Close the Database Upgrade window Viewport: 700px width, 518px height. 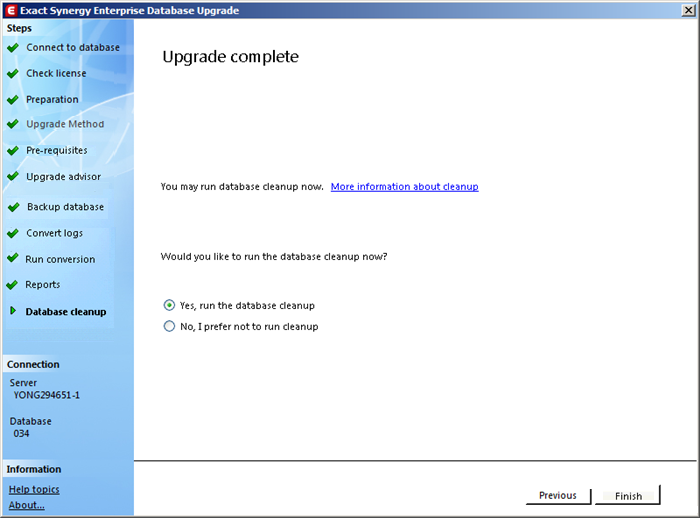tap(688, 10)
